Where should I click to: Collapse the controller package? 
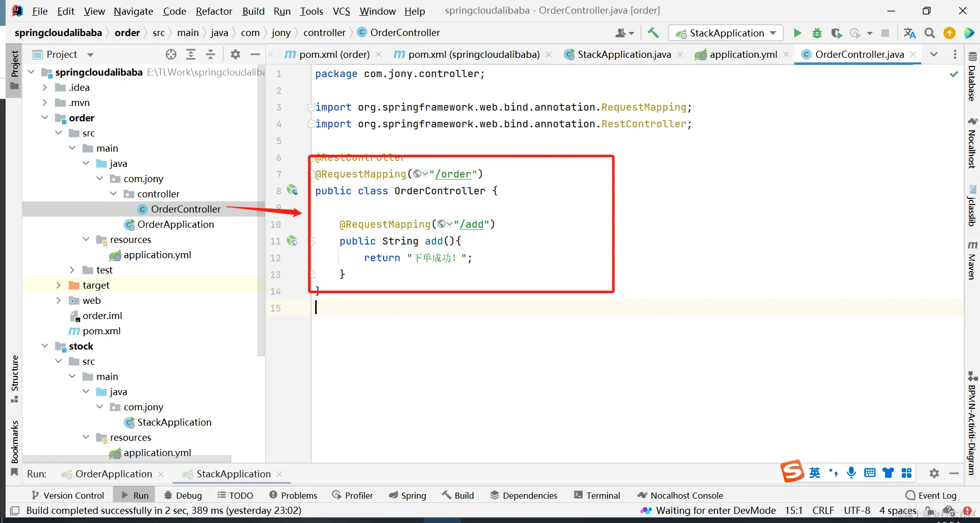click(x=113, y=194)
